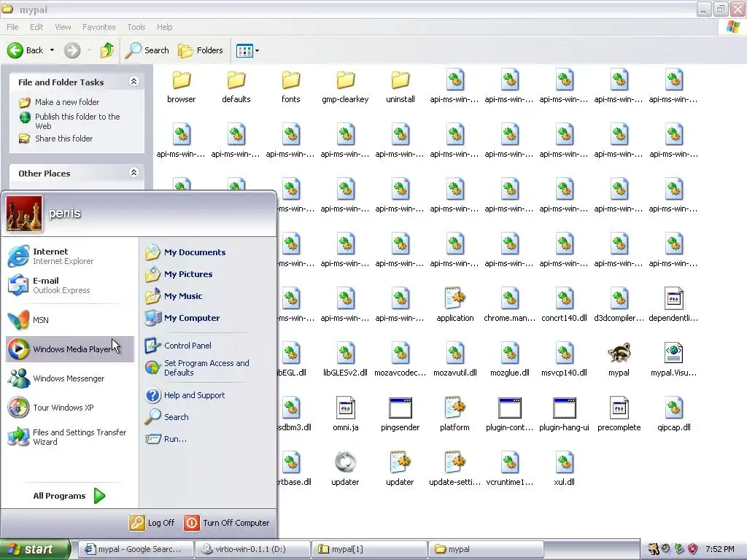747x560 pixels.
Task: Open the Tools menu
Action: click(x=136, y=27)
